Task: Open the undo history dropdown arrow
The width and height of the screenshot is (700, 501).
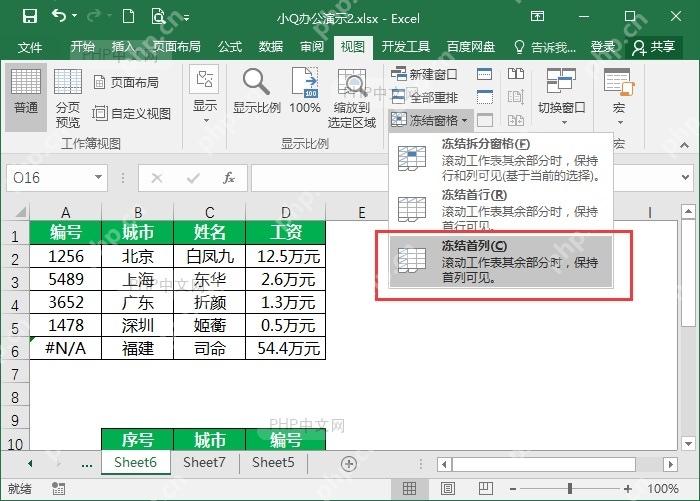Action: pos(75,16)
